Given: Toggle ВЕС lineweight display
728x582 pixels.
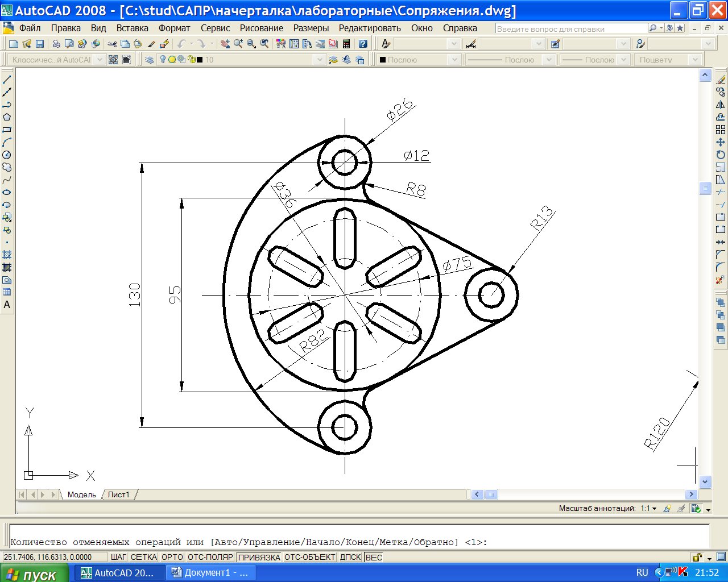Looking at the screenshot, I should point(374,557).
